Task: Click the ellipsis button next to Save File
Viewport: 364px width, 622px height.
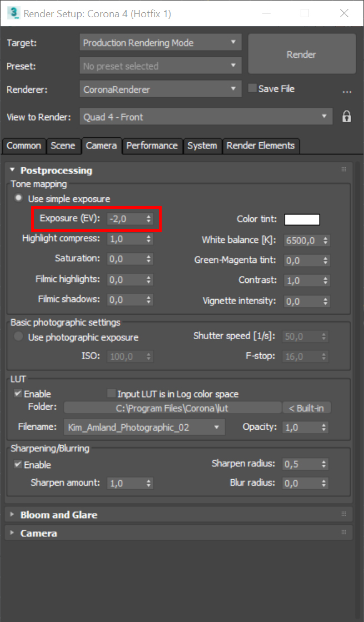Action: click(347, 90)
